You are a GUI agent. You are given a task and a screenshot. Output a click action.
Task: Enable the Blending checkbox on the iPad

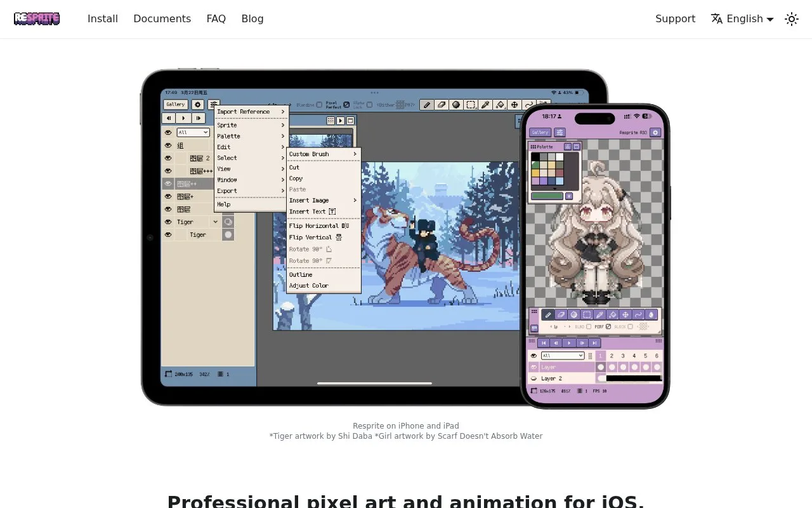pos(319,105)
